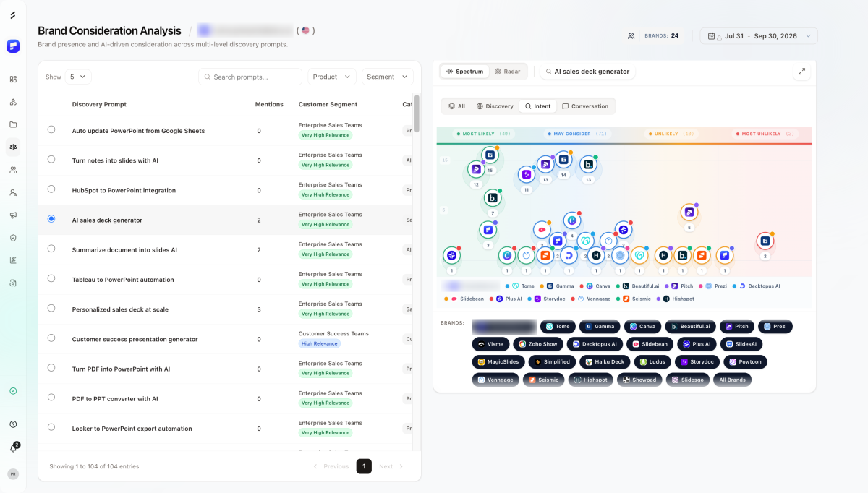Toggle the sidebar menu icon at top

click(13, 15)
